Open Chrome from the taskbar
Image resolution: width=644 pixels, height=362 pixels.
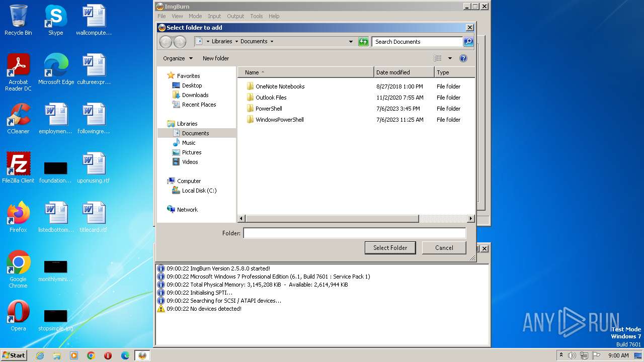91,355
